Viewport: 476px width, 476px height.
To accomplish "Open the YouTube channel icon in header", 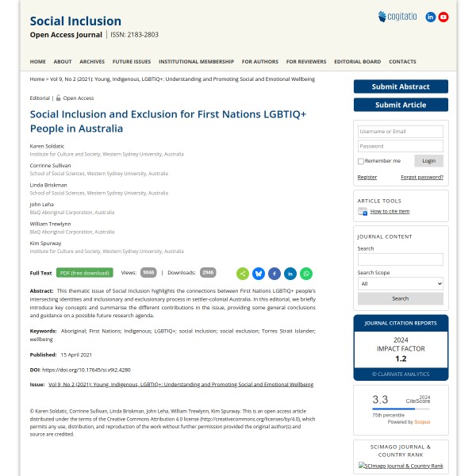I will 443,17.
